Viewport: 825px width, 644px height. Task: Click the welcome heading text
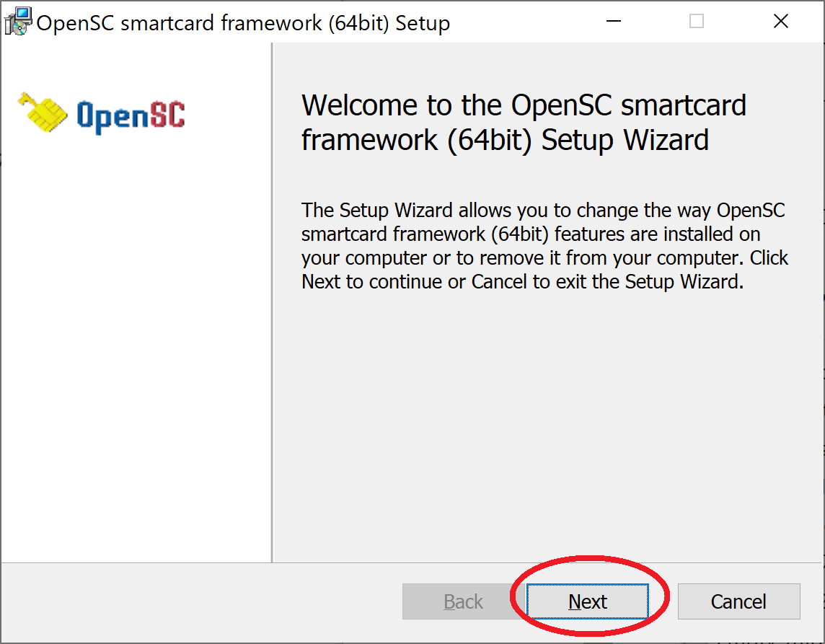[x=524, y=122]
